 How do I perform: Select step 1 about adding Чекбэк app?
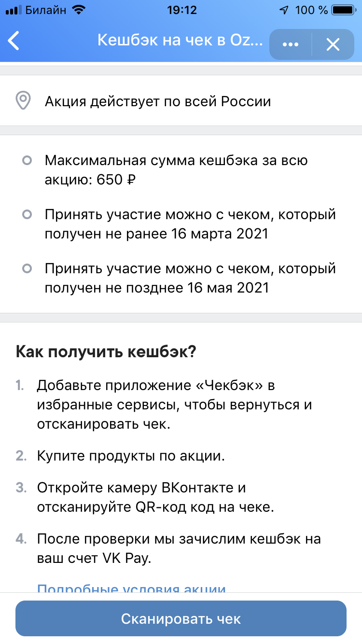tap(174, 405)
